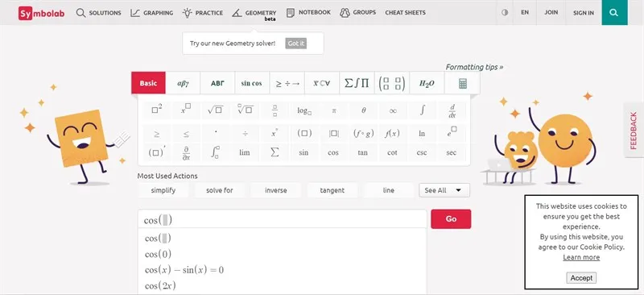Switch to the uppercase Greek ΑΒΓ tab

[x=217, y=83]
